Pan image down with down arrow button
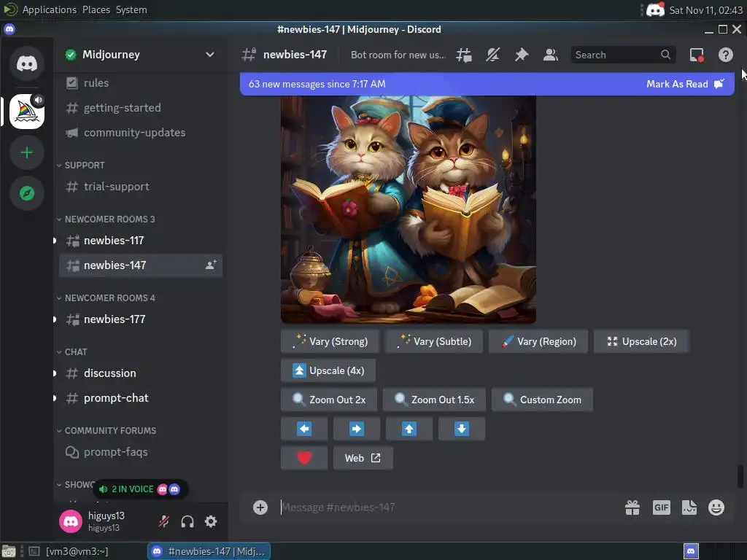 click(x=461, y=429)
